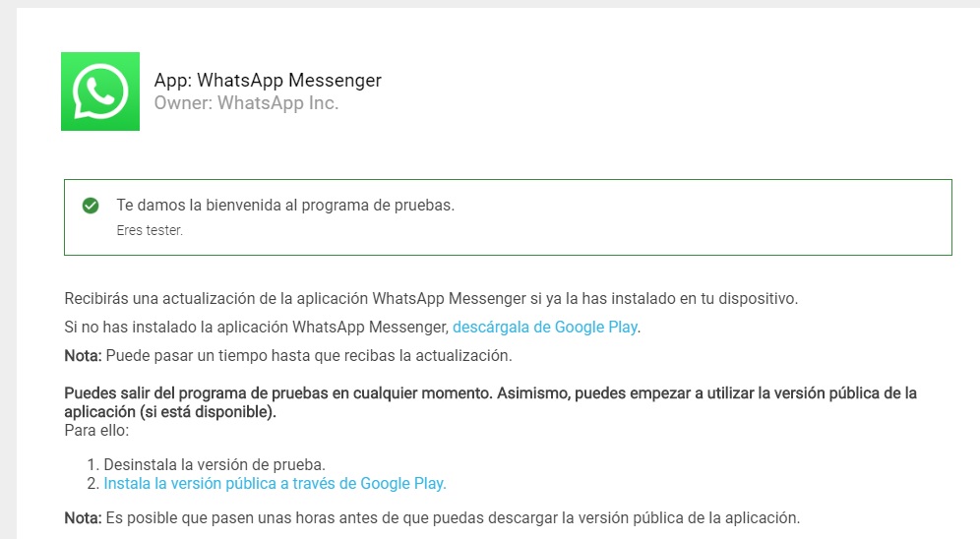
Task: Click the 'Es posible que pasen unas horas' note
Action: coord(432,517)
